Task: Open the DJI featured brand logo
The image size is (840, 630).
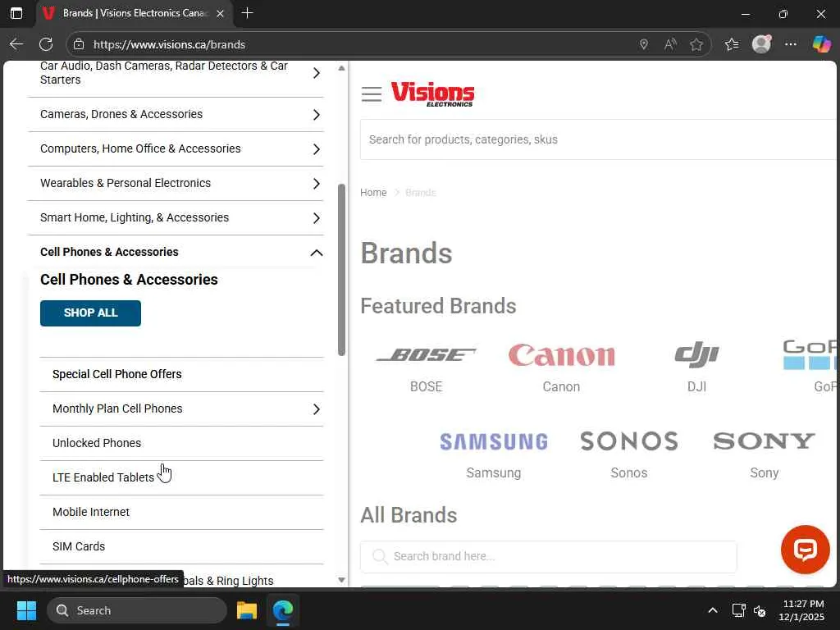Action: pyautogui.click(x=696, y=354)
